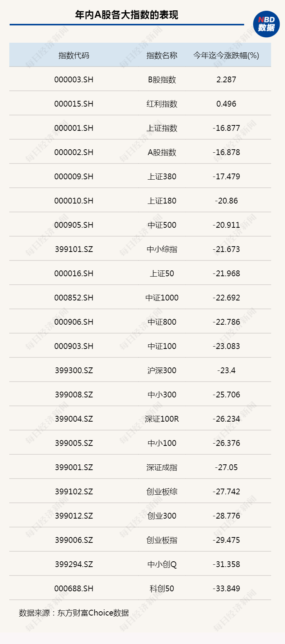
Task: Select the 上证50 index name
Action: click(162, 274)
